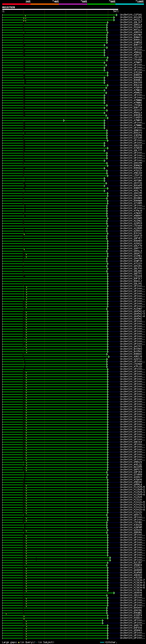Viewport: 146px width, 644px height.
Task: Select hit label UniRef100_A7Q608
Action: pyautogui.click(x=131, y=87)
